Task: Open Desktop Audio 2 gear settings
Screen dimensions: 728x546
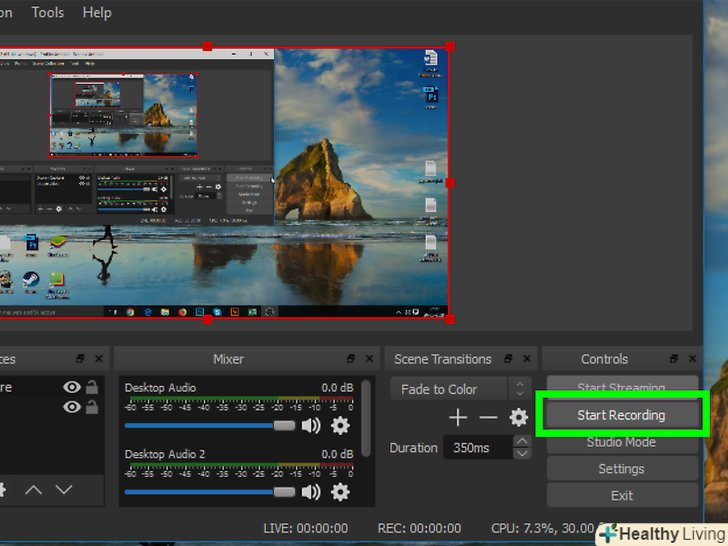Action: pyautogui.click(x=340, y=492)
